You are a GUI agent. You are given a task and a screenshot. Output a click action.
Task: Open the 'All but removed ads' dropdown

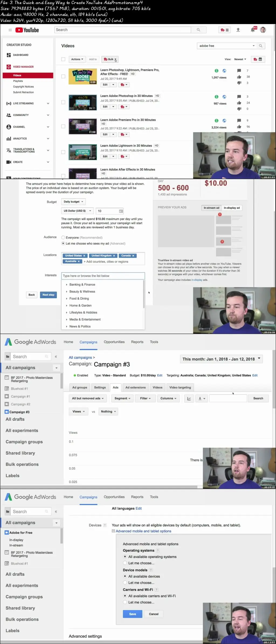pyautogui.click(x=88, y=398)
